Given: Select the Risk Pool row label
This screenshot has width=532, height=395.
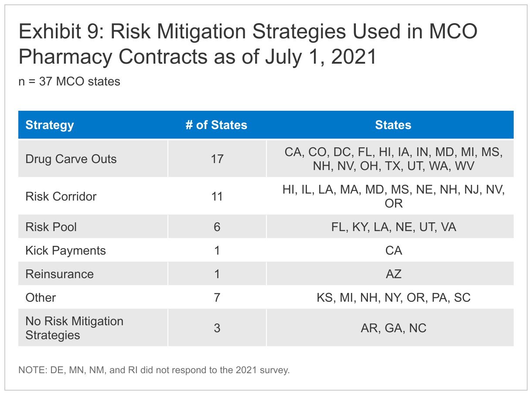Looking at the screenshot, I should (51, 227).
